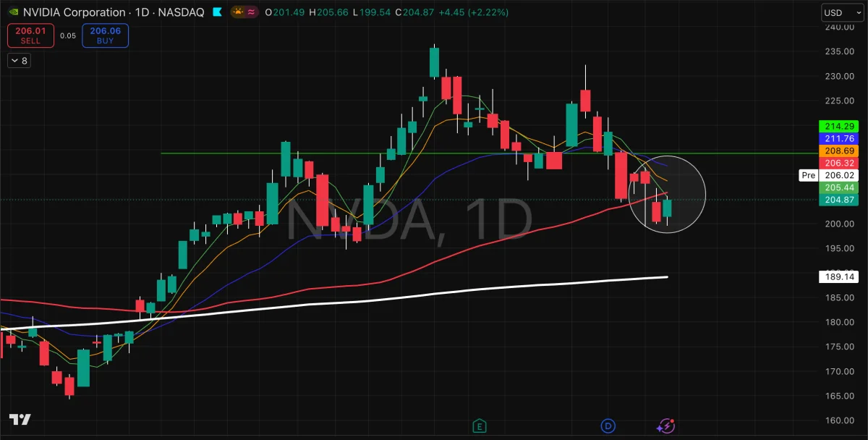This screenshot has width=868, height=440.
Task: Click the 165.00 price axis label
Action: [x=840, y=396]
